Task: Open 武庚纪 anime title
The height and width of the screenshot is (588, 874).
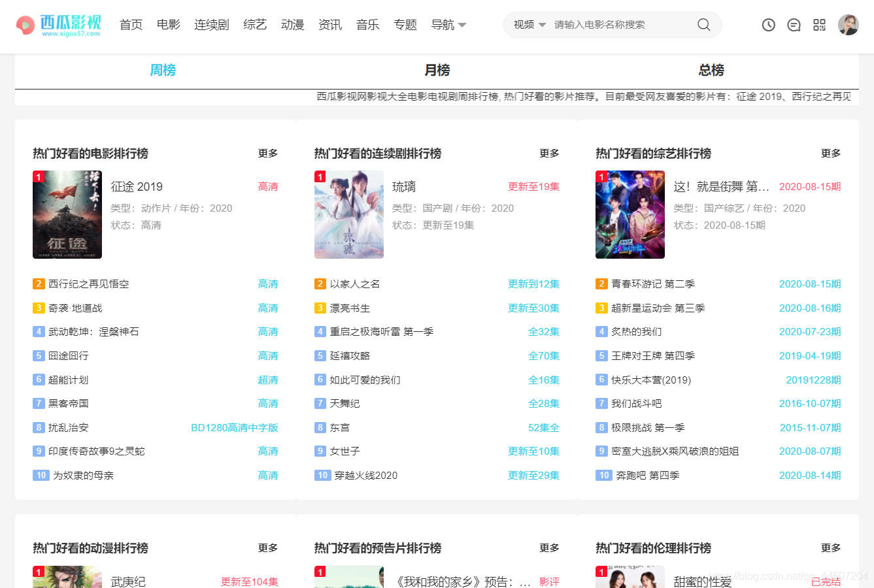Action: pos(128,581)
